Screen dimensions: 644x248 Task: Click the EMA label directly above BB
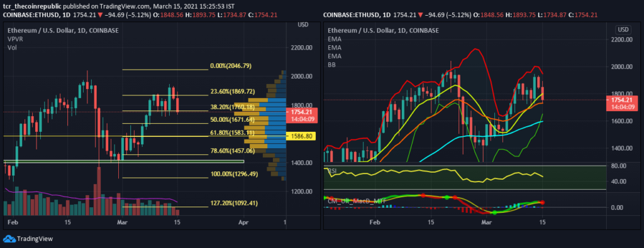(335, 56)
